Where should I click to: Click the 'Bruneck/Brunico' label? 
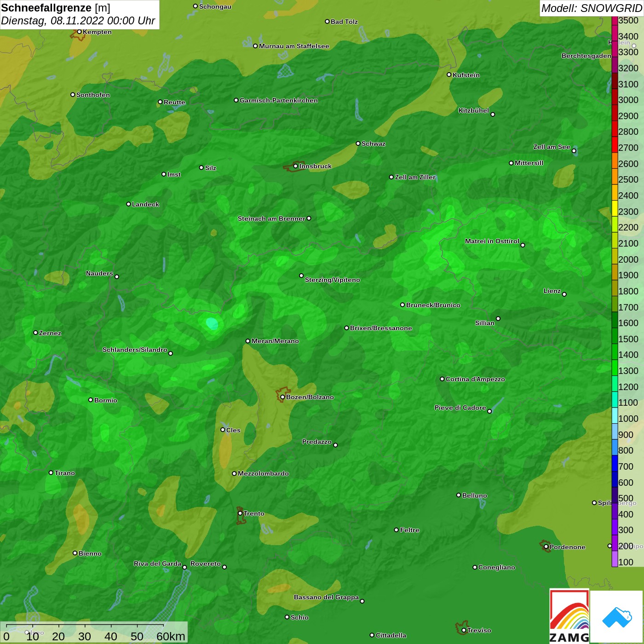coord(433,305)
